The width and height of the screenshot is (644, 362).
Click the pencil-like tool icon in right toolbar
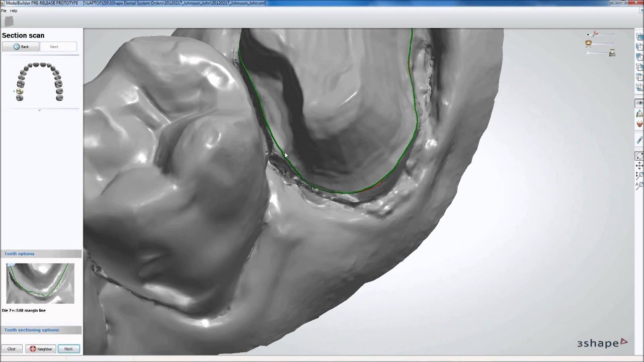(x=639, y=140)
